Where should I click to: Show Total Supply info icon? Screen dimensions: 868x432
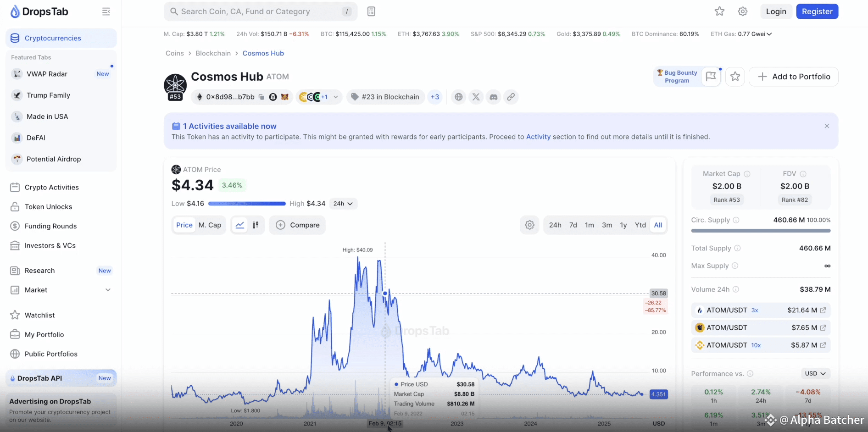click(737, 248)
